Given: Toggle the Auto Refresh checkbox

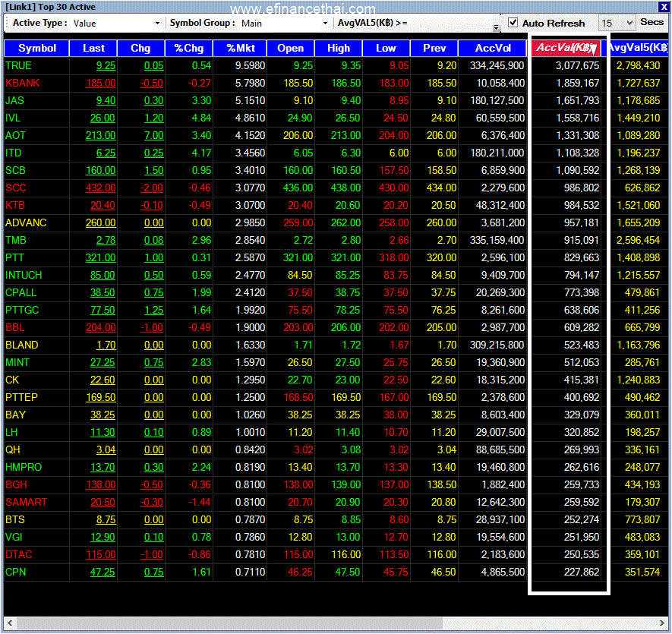Looking at the screenshot, I should [x=513, y=23].
